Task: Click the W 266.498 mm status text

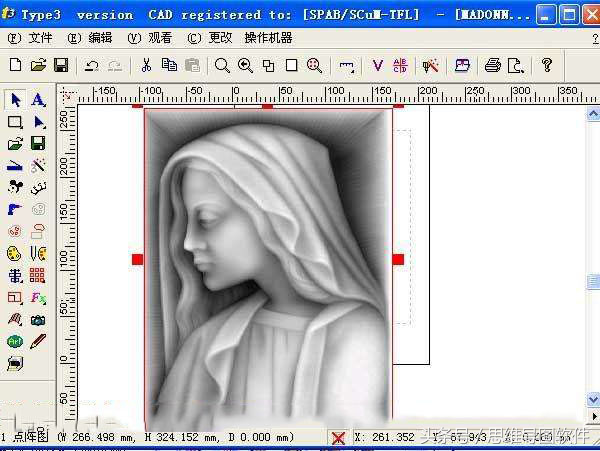Action: click(x=96, y=437)
